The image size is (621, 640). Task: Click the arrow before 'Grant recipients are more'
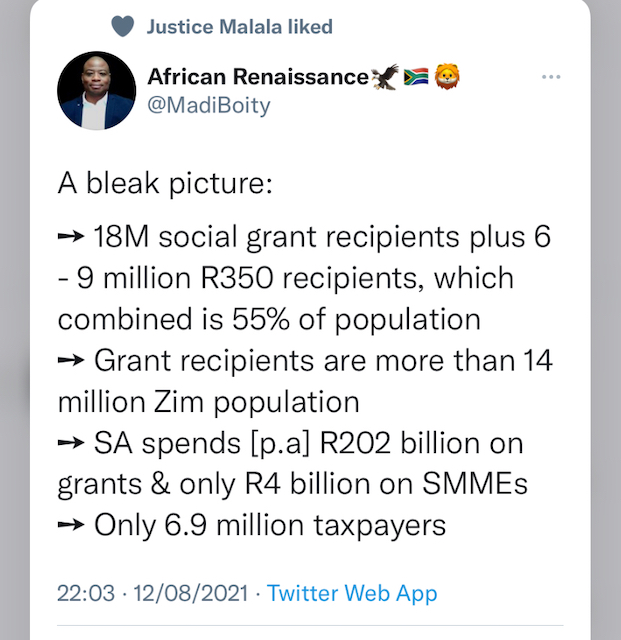pos(71,360)
